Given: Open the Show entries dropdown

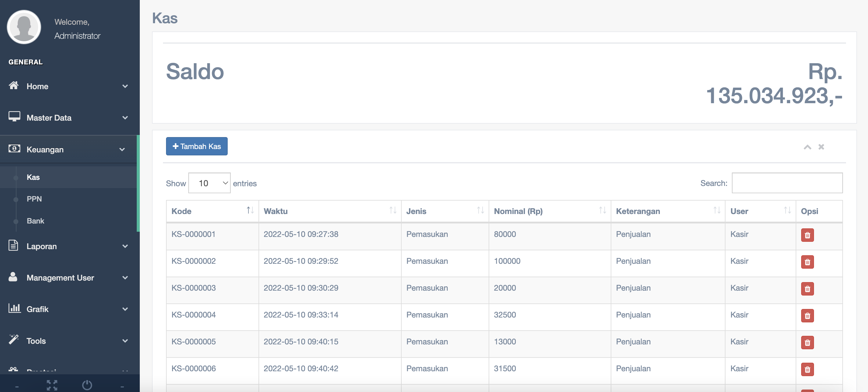Looking at the screenshot, I should coord(209,183).
